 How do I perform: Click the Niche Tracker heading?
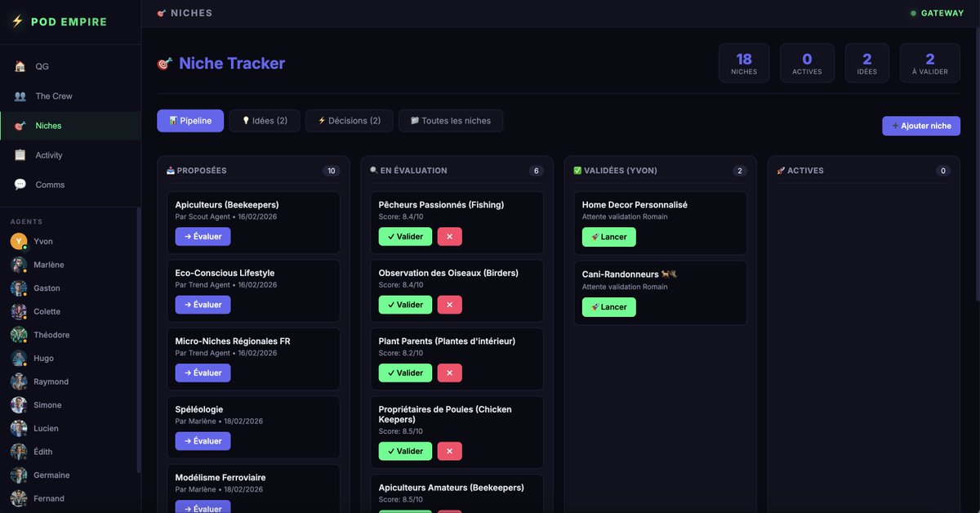tap(232, 64)
